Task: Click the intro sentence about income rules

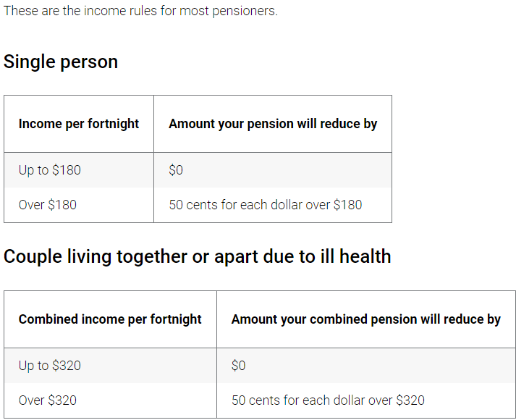Action: [140, 12]
